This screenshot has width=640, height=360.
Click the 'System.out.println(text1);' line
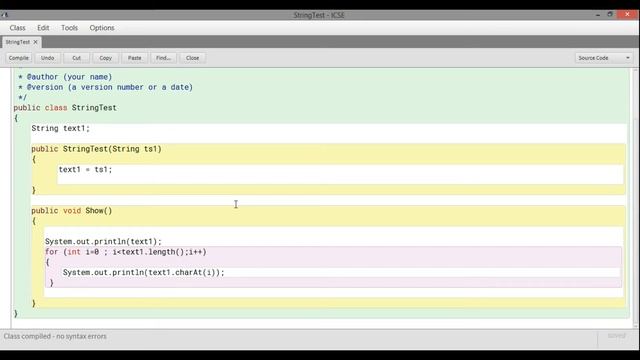click(x=103, y=242)
